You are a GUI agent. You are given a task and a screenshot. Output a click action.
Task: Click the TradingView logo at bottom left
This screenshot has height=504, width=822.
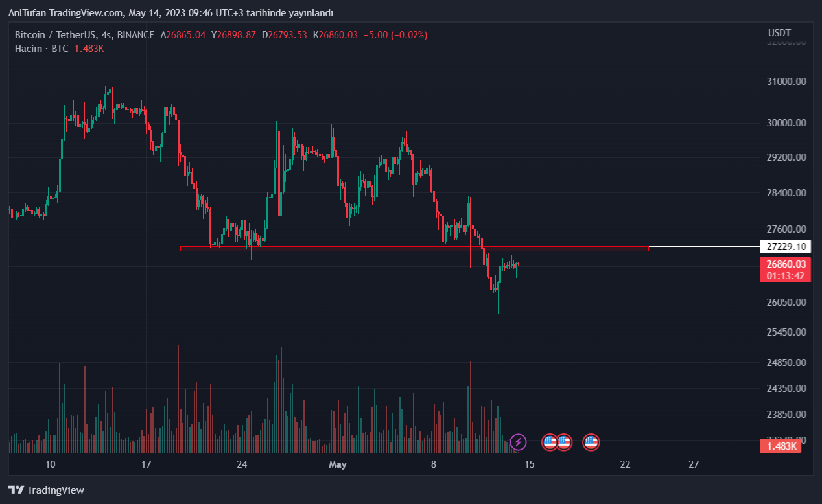[46, 490]
